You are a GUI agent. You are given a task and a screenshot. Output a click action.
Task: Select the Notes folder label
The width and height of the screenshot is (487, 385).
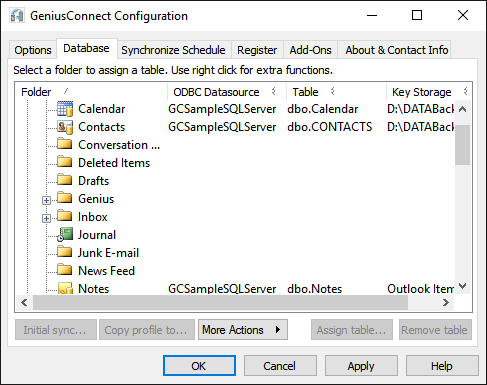[x=93, y=289]
